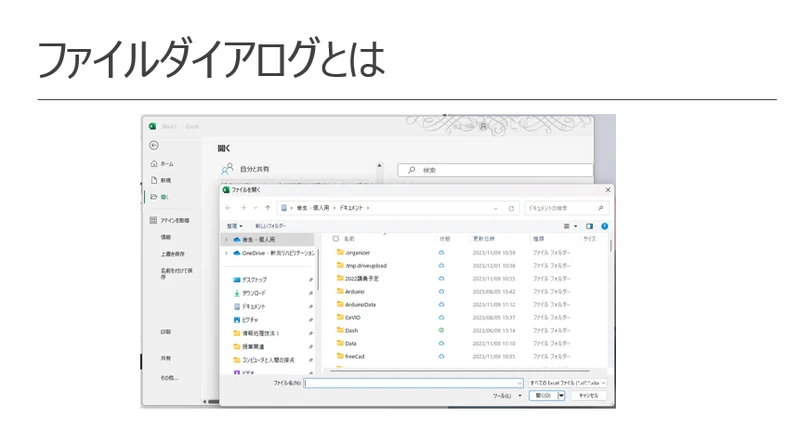
Task: Open その他... in Excel backstage sidebar
Action: click(169, 378)
